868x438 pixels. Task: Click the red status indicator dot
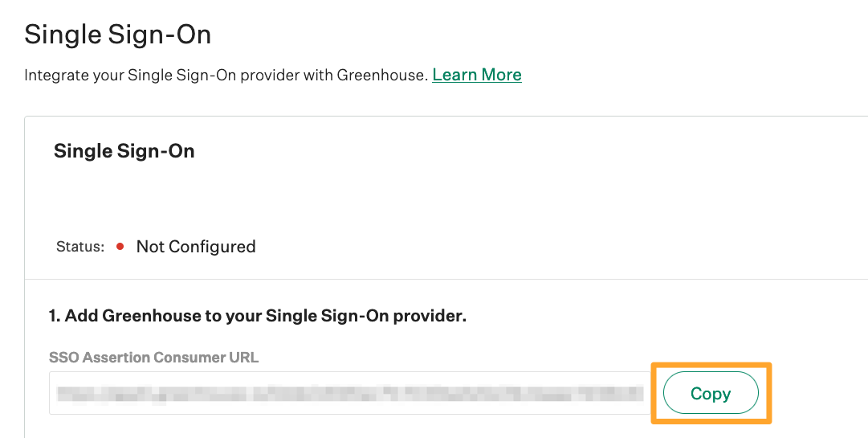click(120, 247)
